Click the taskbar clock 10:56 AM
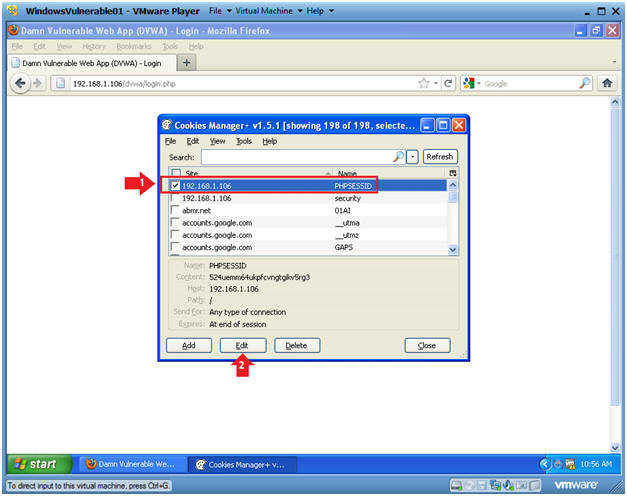627x496 pixels. (595, 464)
